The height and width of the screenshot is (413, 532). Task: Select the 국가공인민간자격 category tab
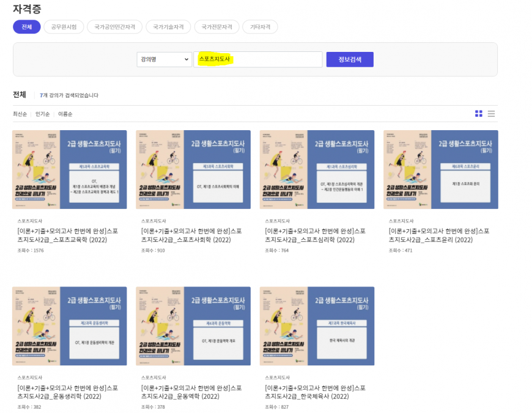pos(114,27)
